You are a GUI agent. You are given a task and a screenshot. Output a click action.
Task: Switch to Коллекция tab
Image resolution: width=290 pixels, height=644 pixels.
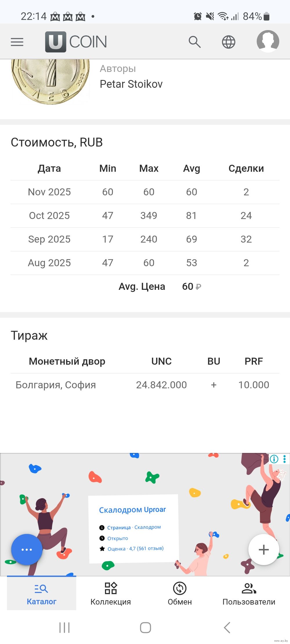click(x=110, y=594)
